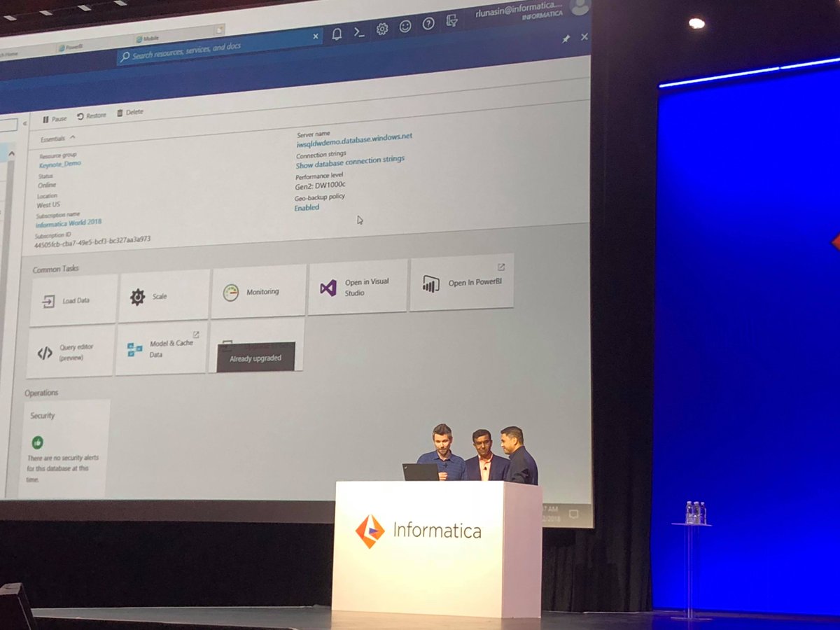This screenshot has height=630, width=840.
Task: Click the feedback smiley face icon
Action: tap(405, 27)
